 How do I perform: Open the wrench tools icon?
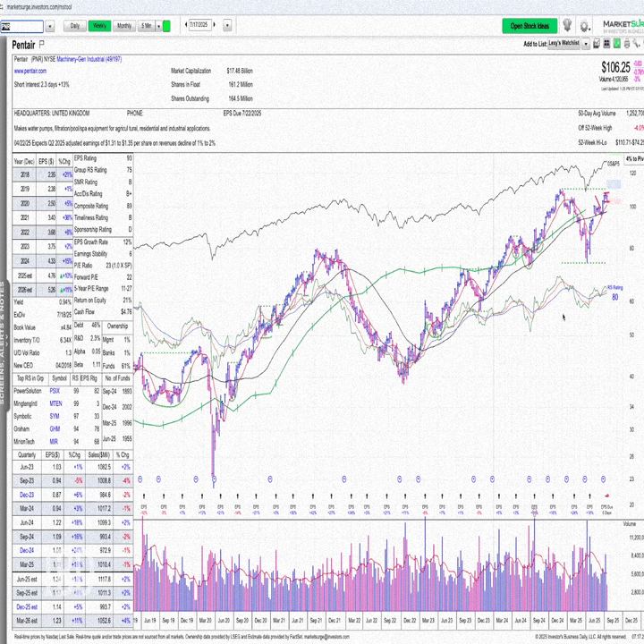(x=636, y=43)
